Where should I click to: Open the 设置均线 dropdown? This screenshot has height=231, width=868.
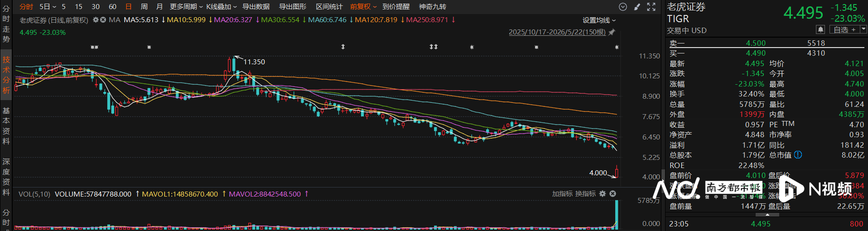[599, 20]
